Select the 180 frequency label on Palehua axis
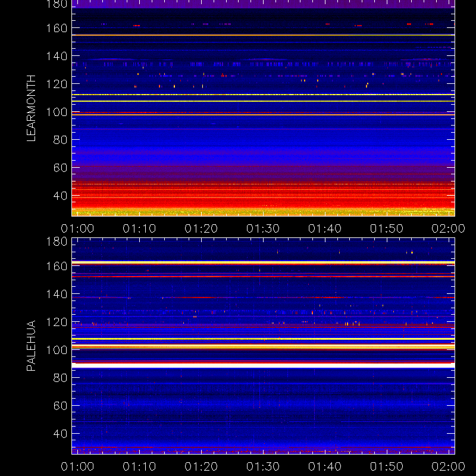The image size is (476, 476). click(x=57, y=242)
